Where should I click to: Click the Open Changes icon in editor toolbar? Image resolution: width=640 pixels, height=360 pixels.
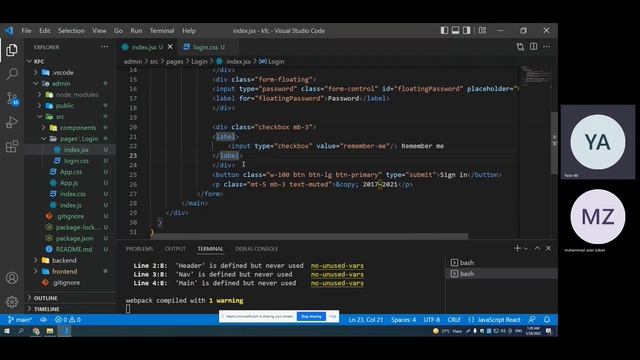(520, 47)
